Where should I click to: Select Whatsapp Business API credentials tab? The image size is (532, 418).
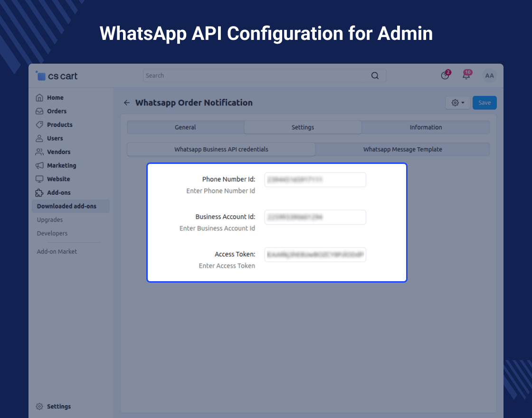pyautogui.click(x=221, y=149)
